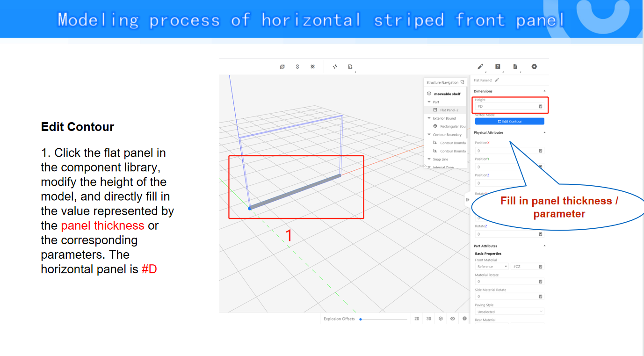The image size is (644, 356).
Task: Open the Front Material Reference dropdown
Action: tap(492, 267)
